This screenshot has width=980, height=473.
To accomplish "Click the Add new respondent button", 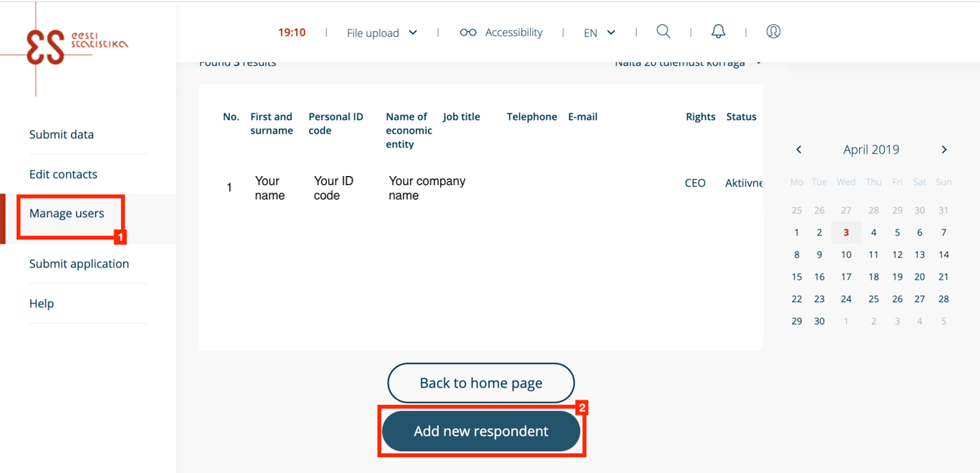I will [x=481, y=431].
